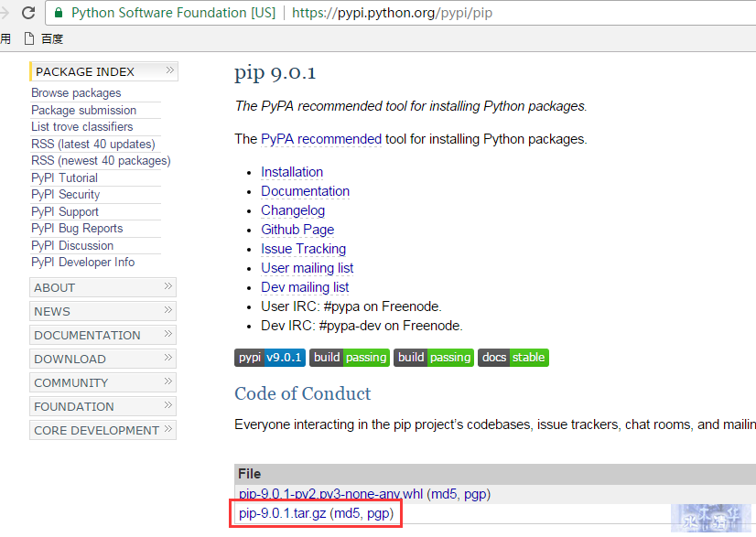Click the "Code of Conduct" heading
The width and height of the screenshot is (756, 537).
pos(303,394)
